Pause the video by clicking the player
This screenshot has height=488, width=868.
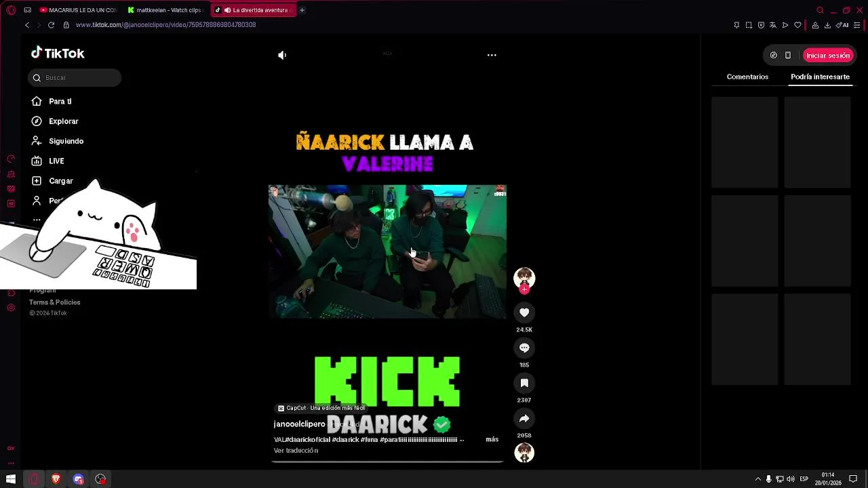pos(387,251)
